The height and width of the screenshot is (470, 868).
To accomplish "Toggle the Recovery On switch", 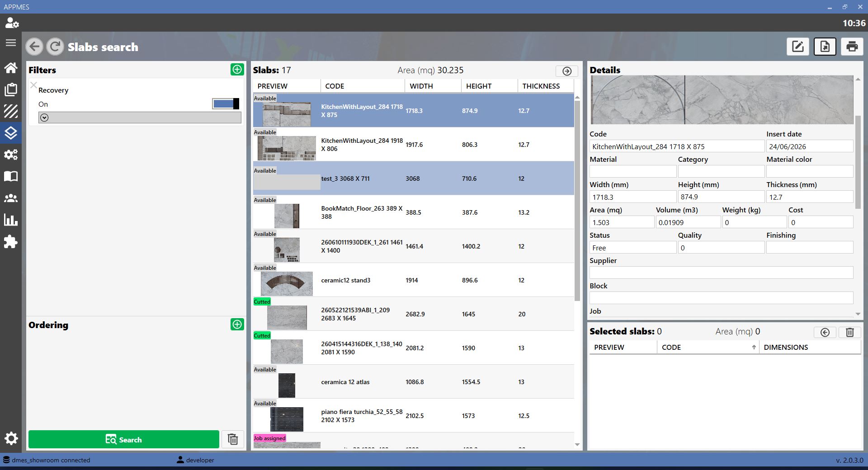I will [x=226, y=104].
